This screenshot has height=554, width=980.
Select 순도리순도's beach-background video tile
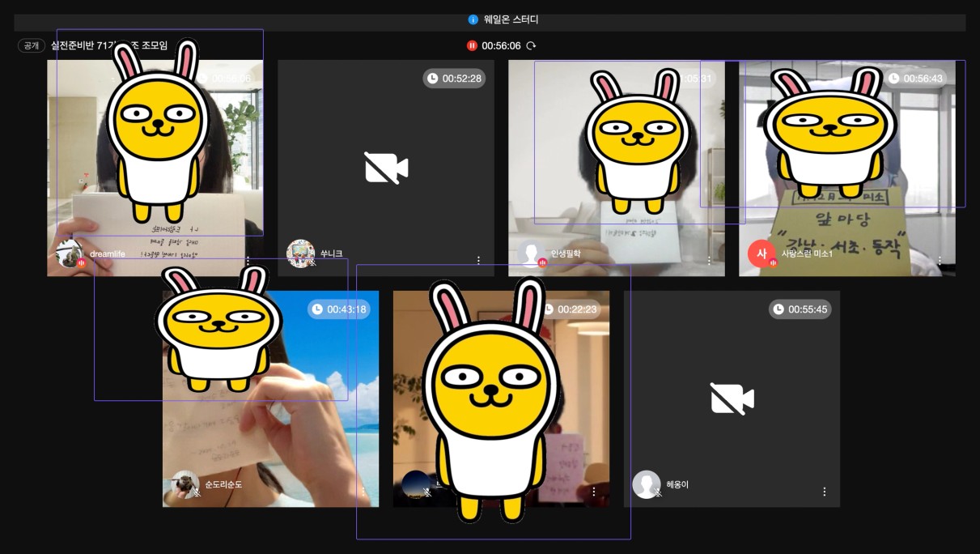tap(270, 398)
